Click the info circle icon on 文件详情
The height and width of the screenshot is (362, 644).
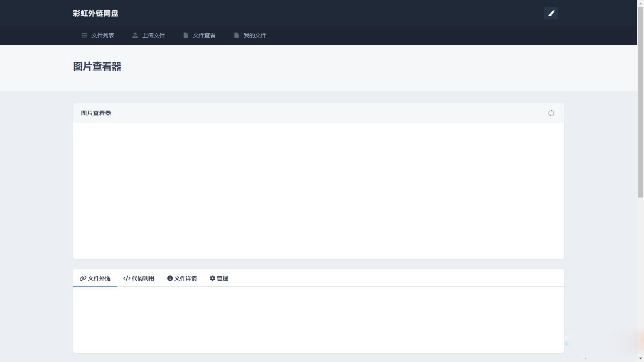(170, 278)
